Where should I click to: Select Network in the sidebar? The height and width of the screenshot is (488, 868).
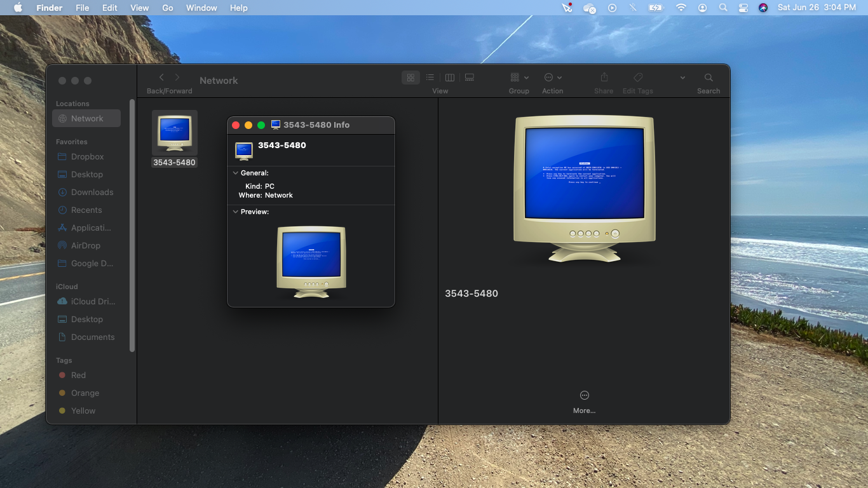[86, 118]
